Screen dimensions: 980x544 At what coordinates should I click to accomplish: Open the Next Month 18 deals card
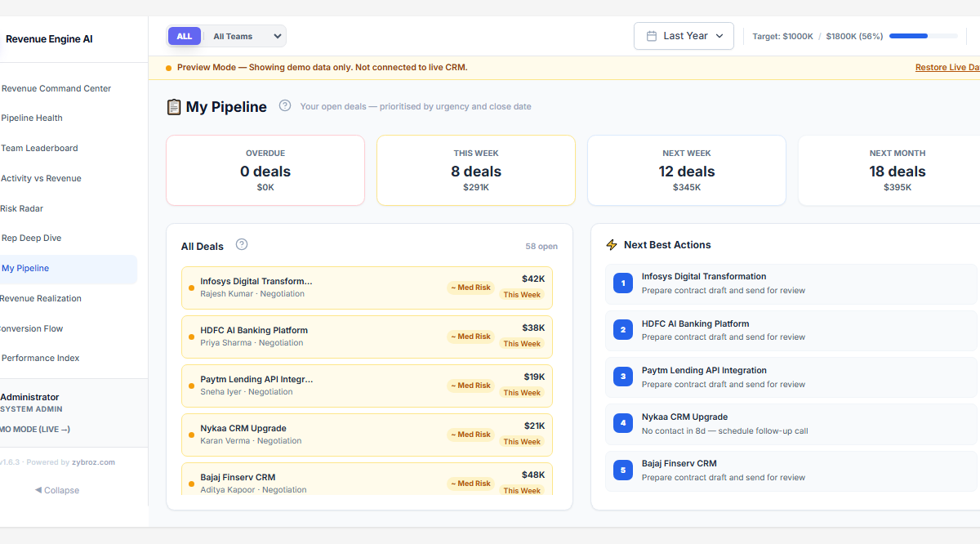[889, 170]
